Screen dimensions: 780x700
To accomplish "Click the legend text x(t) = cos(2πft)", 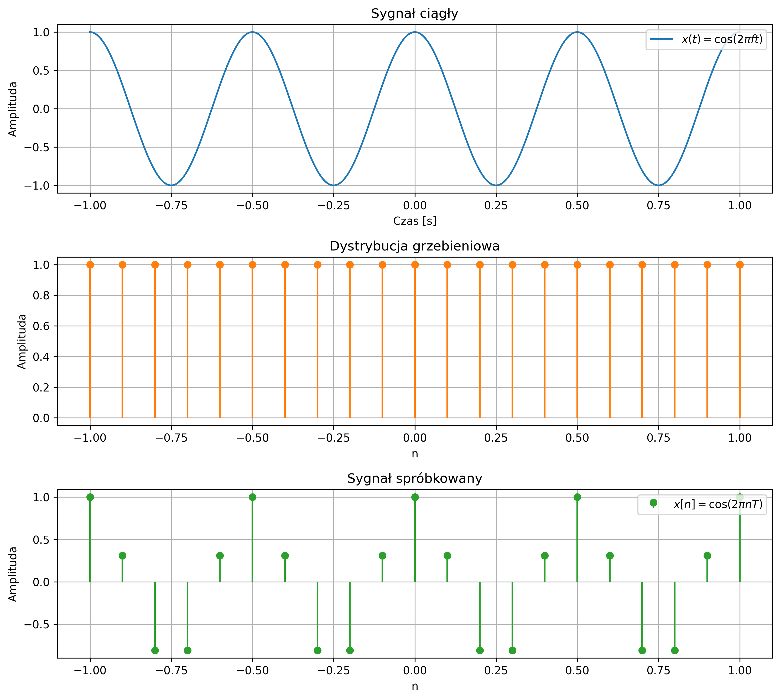I will point(721,40).
